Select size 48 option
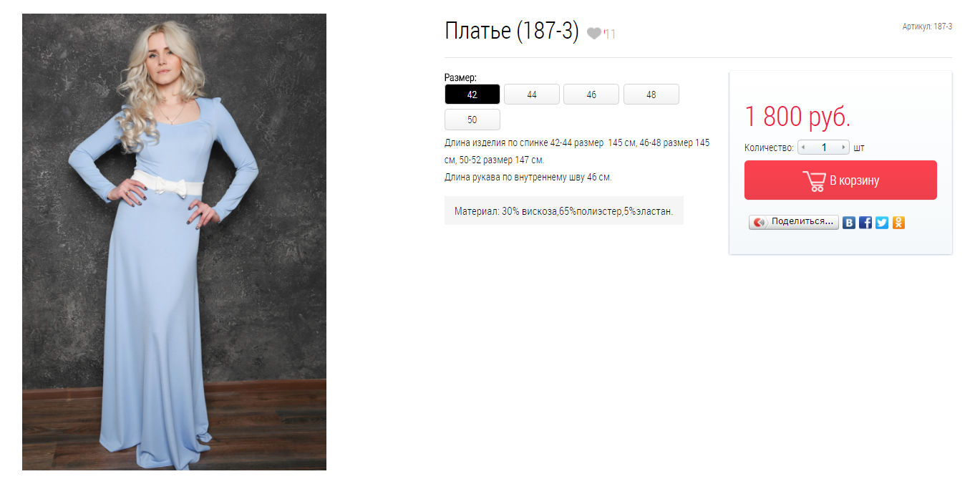 tap(651, 95)
